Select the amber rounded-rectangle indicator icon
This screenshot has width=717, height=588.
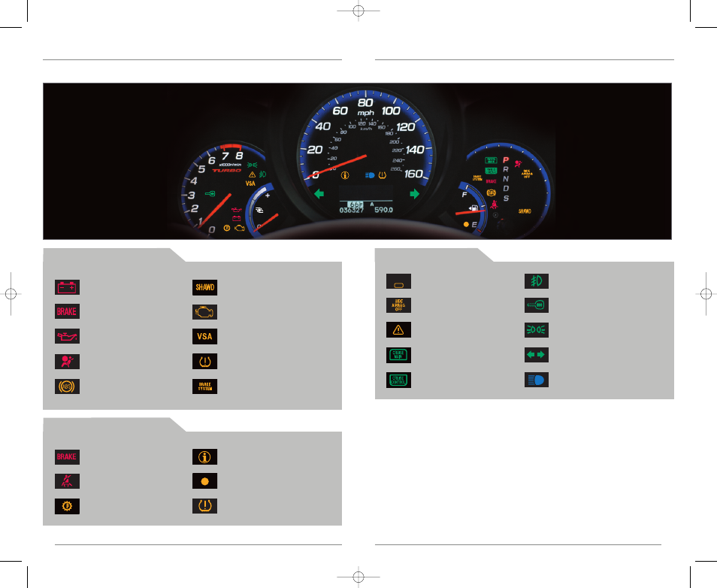(x=399, y=281)
